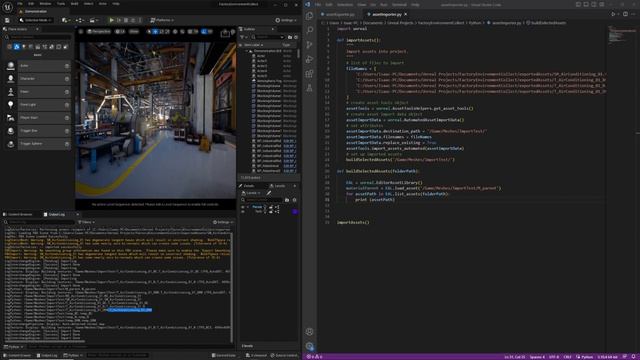Screen dimensions: 640x360
Task: Save the current level in Unreal
Action: pyautogui.click(x=7, y=20)
